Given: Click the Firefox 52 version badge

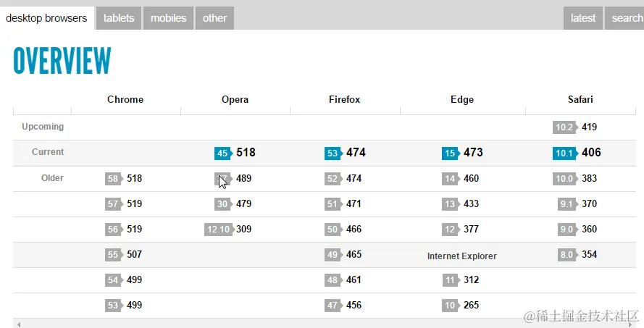Looking at the screenshot, I should tap(333, 179).
